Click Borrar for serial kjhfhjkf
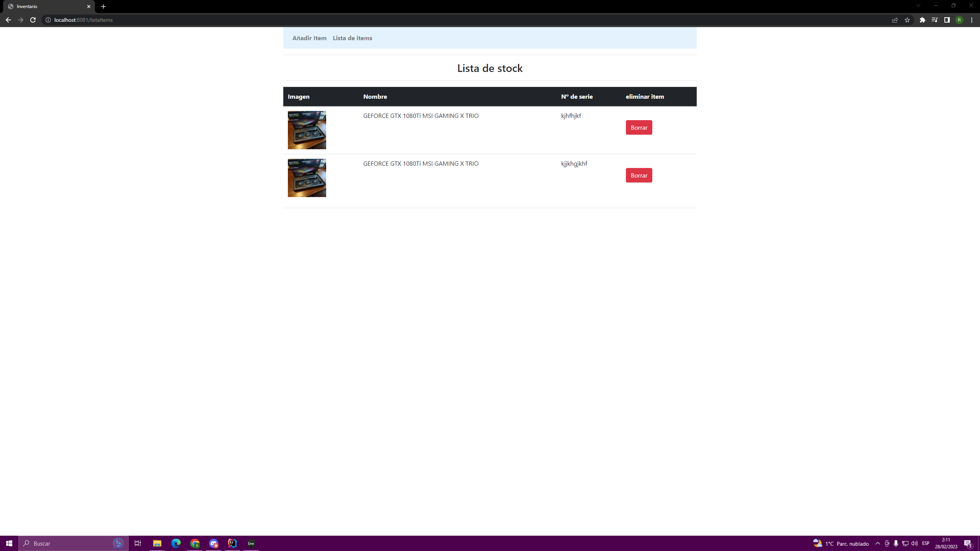The height and width of the screenshot is (551, 980). point(639,127)
